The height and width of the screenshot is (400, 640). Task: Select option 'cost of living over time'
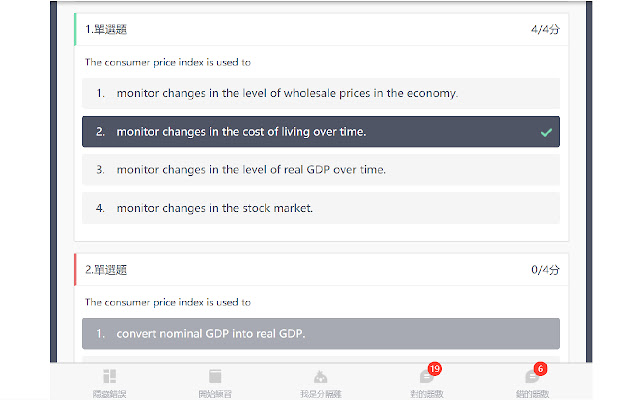coord(241,131)
